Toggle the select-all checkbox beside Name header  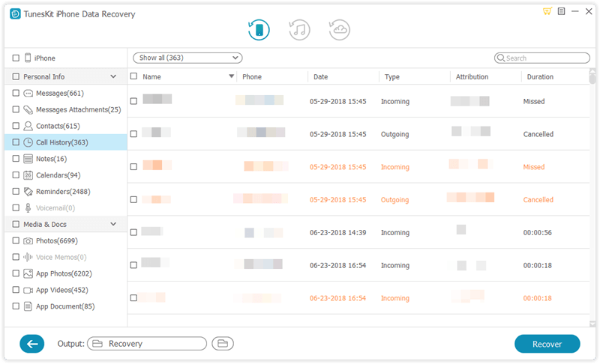pos(133,76)
